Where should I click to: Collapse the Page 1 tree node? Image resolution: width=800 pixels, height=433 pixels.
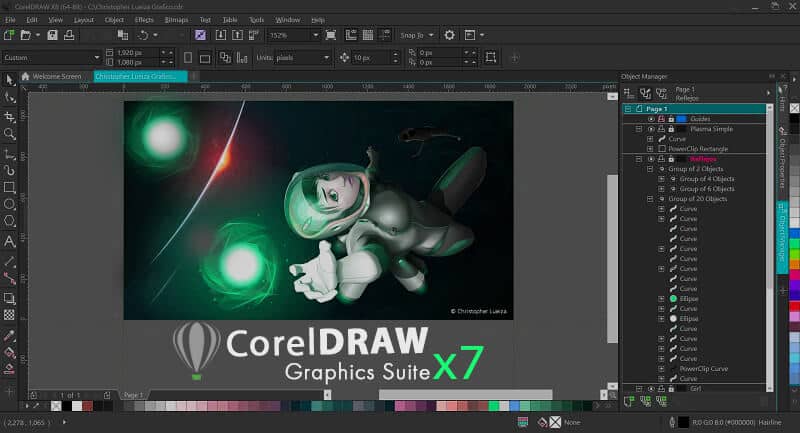pos(628,109)
